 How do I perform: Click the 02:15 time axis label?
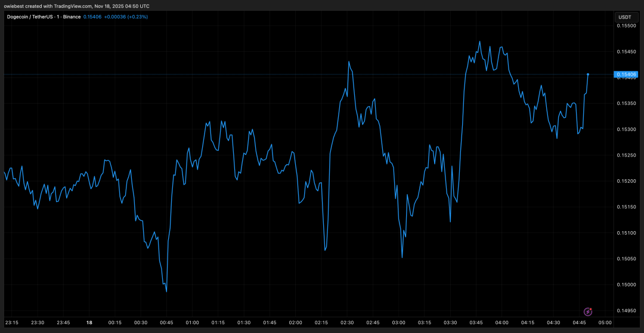pos(321,322)
